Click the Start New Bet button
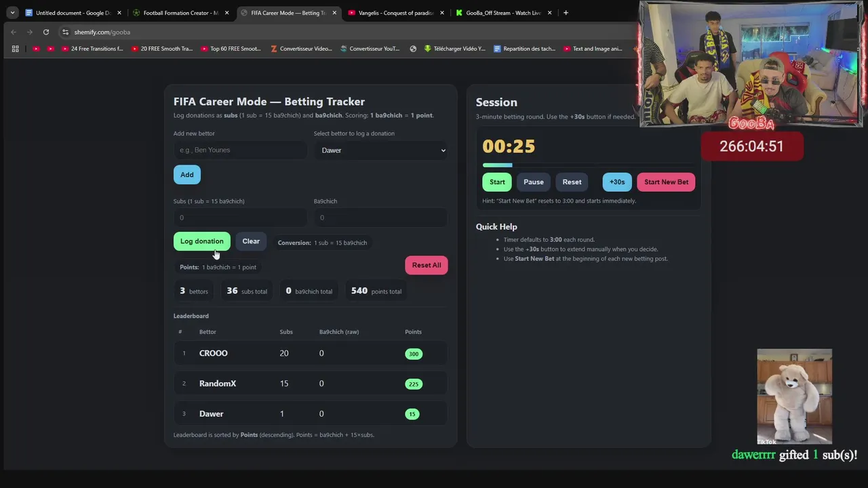Image resolution: width=868 pixels, height=488 pixels. coord(666,182)
